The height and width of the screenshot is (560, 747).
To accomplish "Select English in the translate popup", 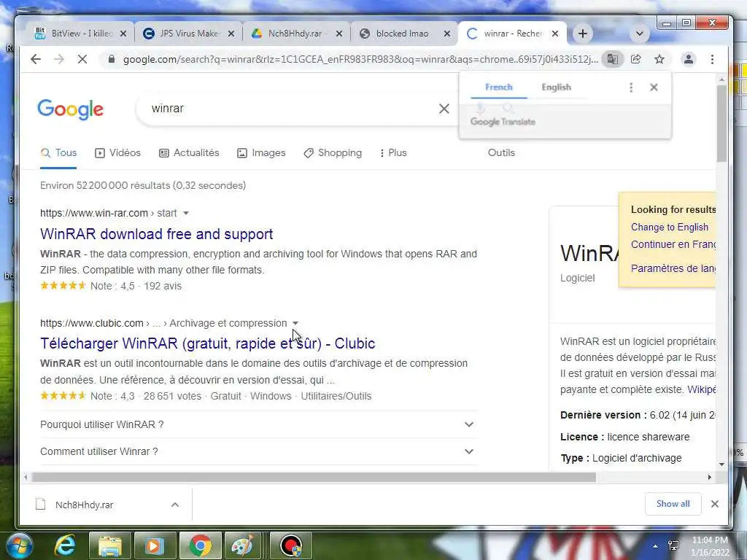I will click(556, 87).
